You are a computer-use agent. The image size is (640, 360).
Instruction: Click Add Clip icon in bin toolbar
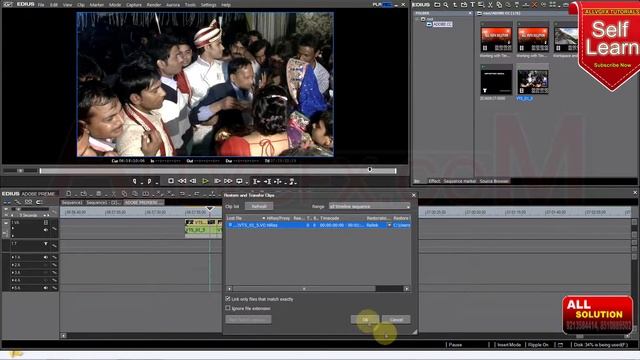click(x=464, y=4)
